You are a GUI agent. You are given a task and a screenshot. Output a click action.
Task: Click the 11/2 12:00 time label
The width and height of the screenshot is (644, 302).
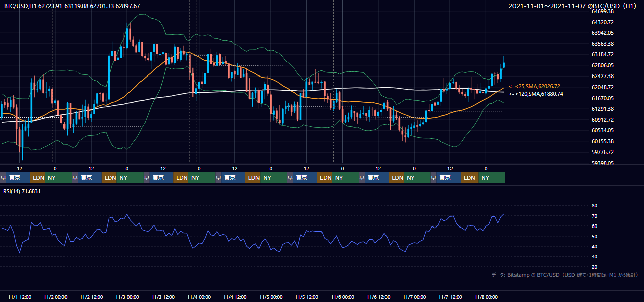(x=92, y=297)
